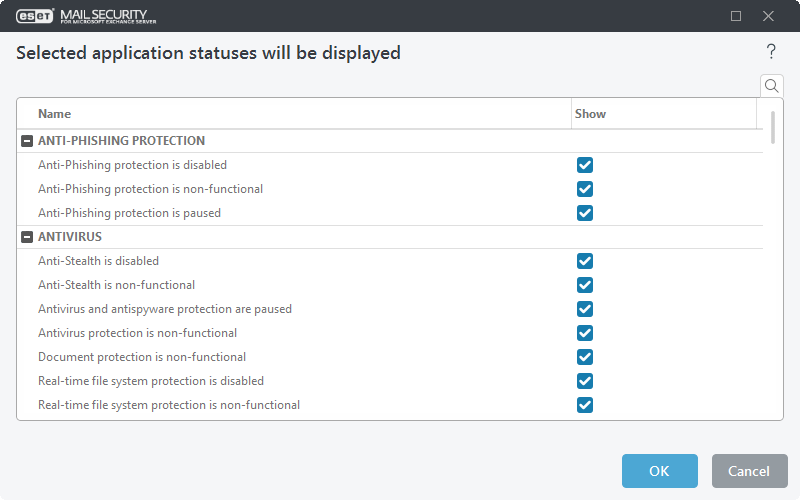The image size is (800, 500).
Task: Sort by the Name column header
Action: pos(55,114)
